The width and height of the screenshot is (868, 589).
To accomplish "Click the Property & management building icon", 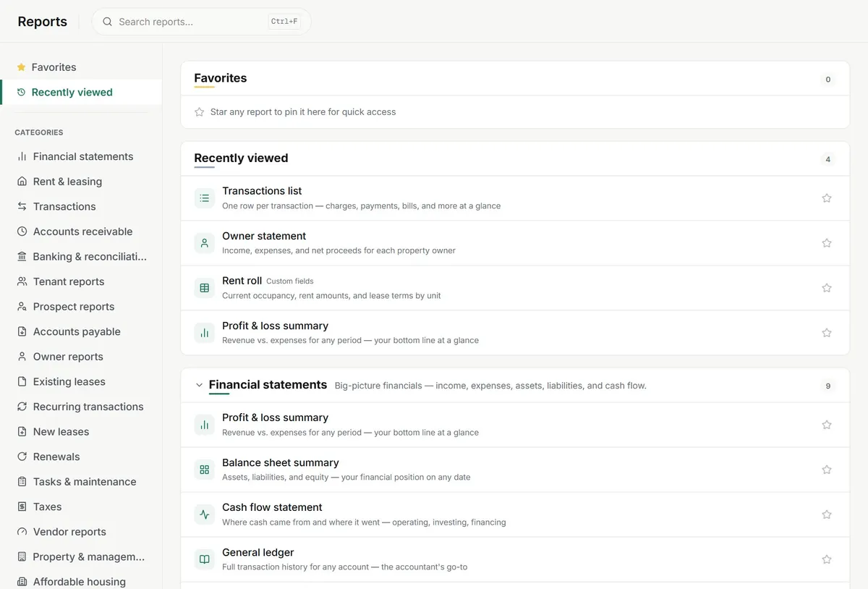I will [22, 557].
